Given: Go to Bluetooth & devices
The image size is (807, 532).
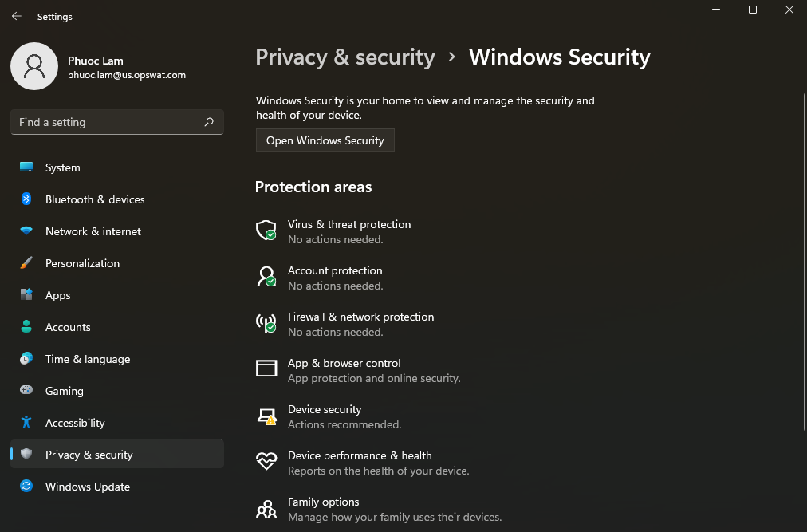Looking at the screenshot, I should click(x=117, y=199).
